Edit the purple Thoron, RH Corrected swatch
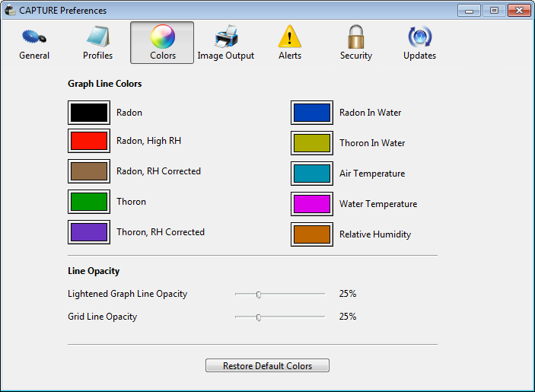This screenshot has height=392, width=535. click(x=89, y=232)
